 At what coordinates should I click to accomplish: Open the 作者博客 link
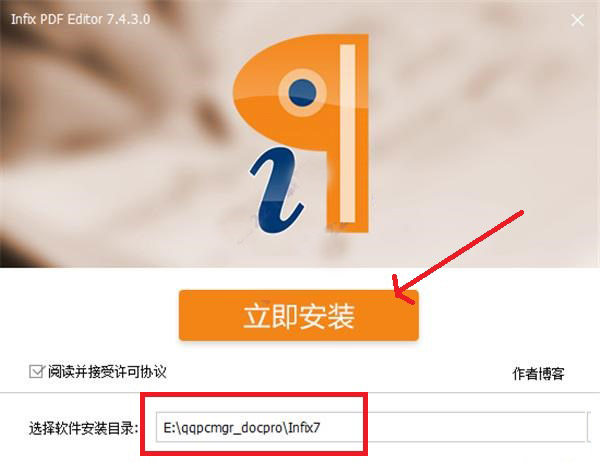[538, 373]
